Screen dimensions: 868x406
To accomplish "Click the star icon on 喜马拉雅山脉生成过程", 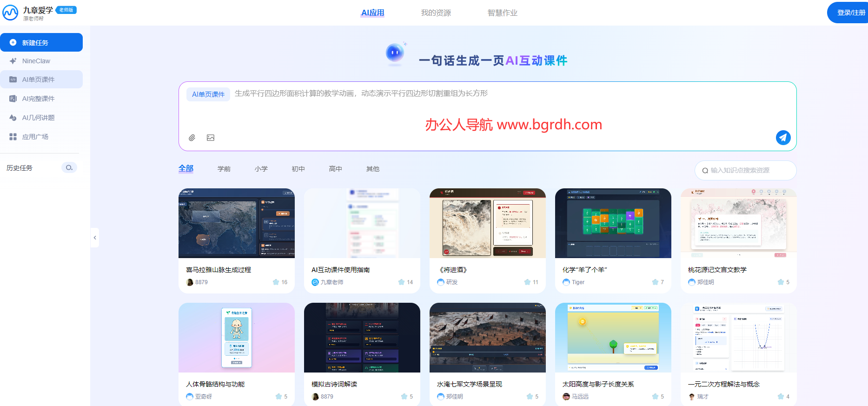I will (x=276, y=282).
